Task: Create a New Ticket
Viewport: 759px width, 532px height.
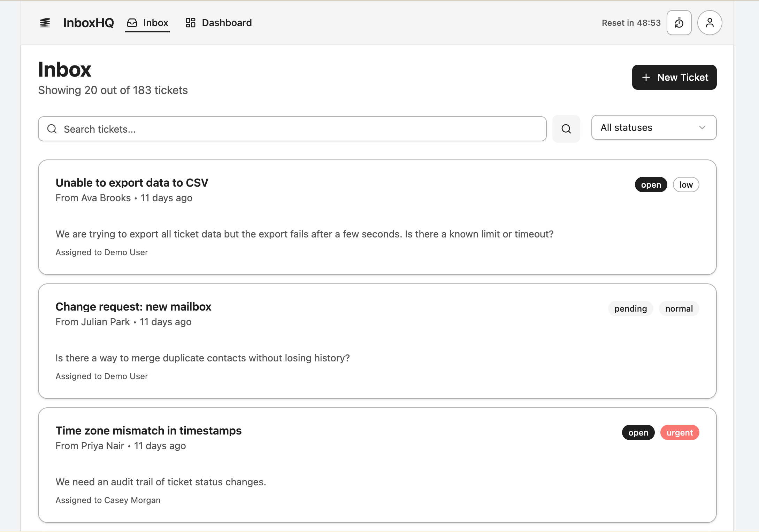Action: [x=674, y=77]
